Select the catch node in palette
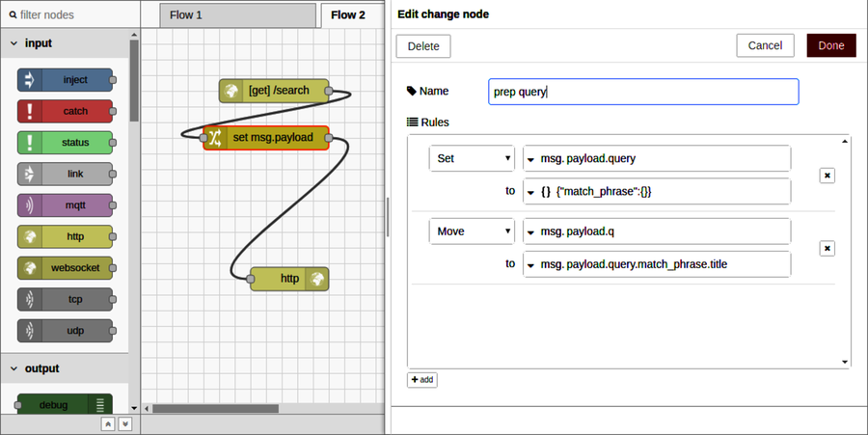The image size is (868, 435). (65, 111)
